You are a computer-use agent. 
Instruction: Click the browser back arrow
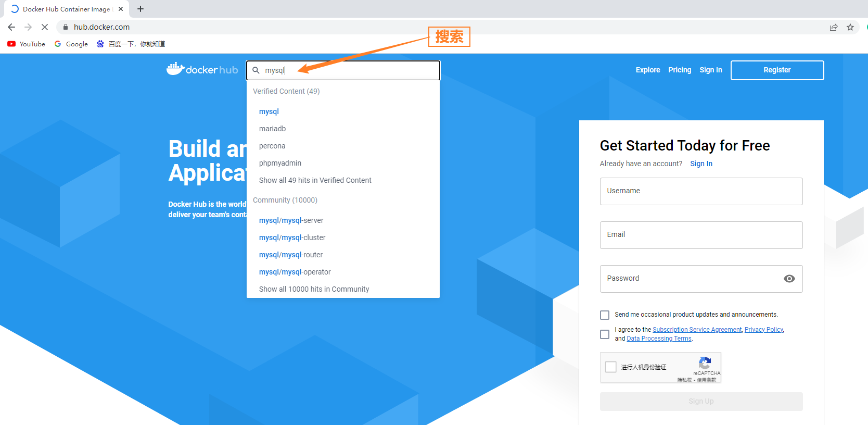pos(11,27)
